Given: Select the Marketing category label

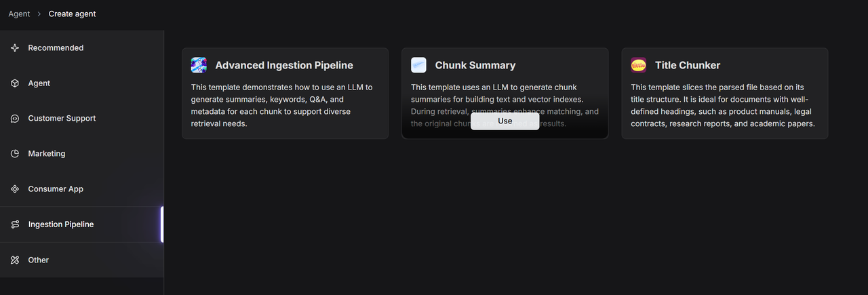Looking at the screenshot, I should pyautogui.click(x=47, y=154).
